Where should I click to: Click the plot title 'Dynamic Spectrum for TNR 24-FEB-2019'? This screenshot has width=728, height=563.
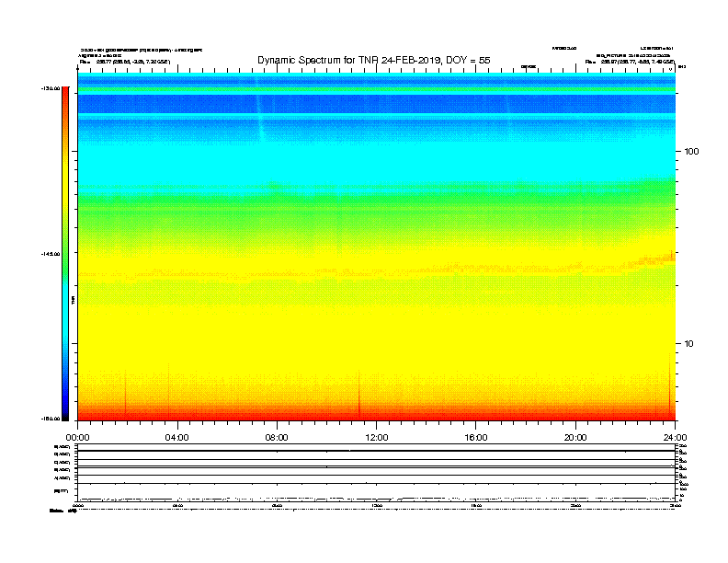click(x=374, y=60)
